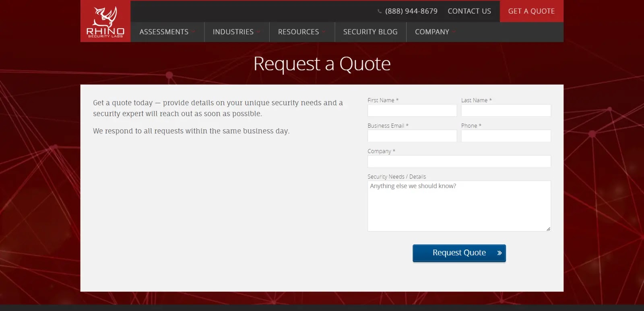Screen dimensions: 644x311
Task: Focus the Phone input field
Action: [506, 136]
